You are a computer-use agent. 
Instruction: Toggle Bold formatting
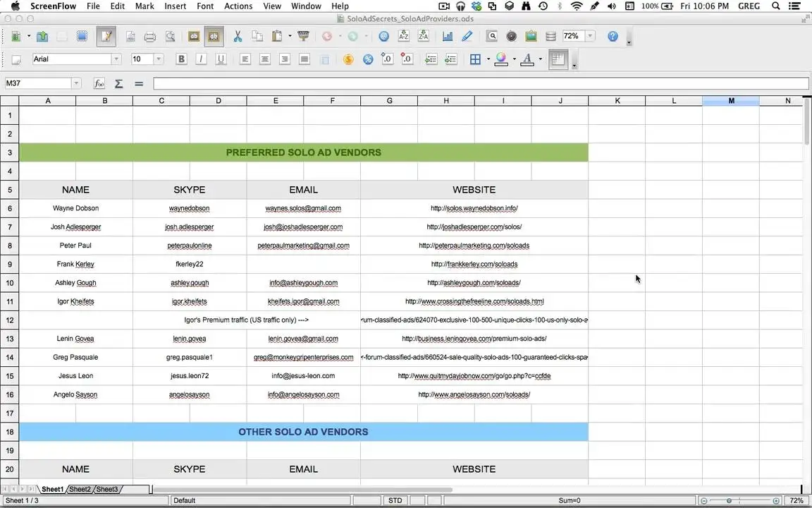pyautogui.click(x=181, y=59)
